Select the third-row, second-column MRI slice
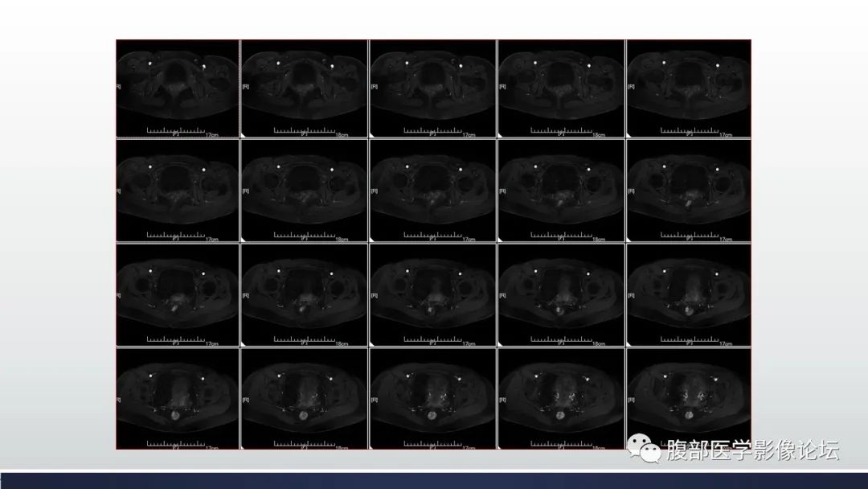The width and height of the screenshot is (868, 489). pyautogui.click(x=305, y=294)
